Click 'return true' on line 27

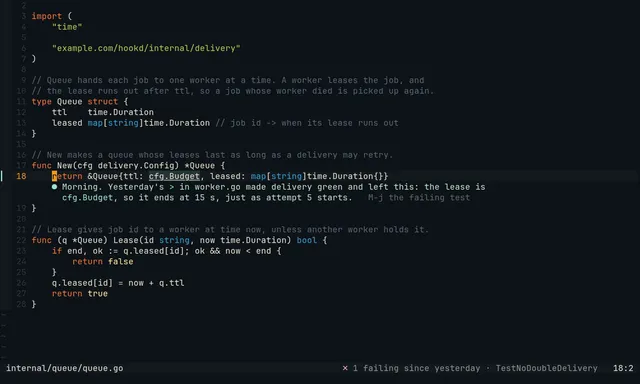coord(80,294)
